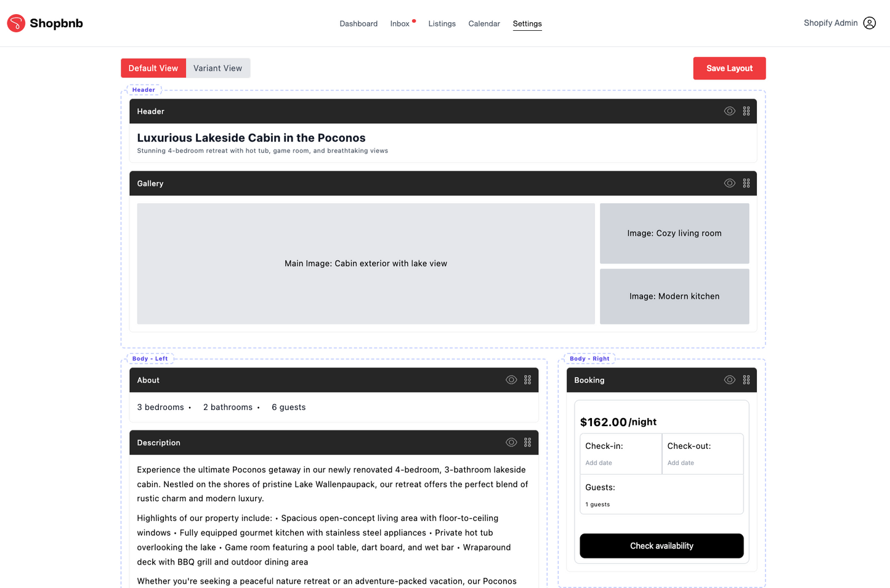890x588 pixels.
Task: Switch to the Variant View tab
Action: click(x=217, y=68)
